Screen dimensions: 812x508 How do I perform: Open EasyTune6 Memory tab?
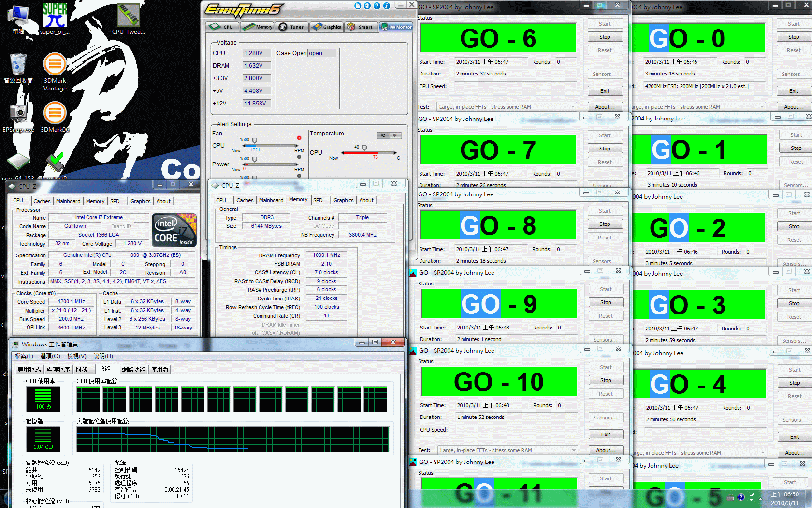pyautogui.click(x=258, y=27)
